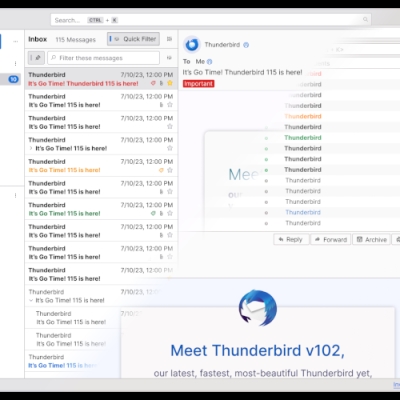Reply to the open message

[291, 239]
